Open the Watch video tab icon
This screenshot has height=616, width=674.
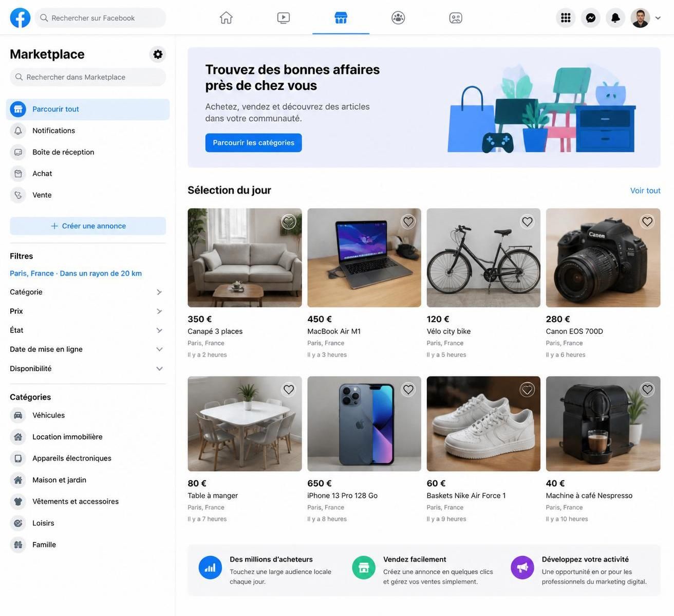pyautogui.click(x=284, y=18)
